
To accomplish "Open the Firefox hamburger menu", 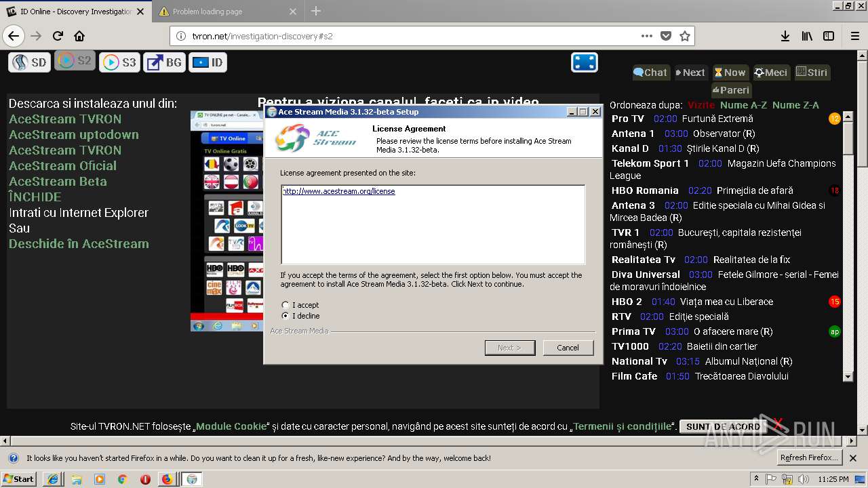I will click(854, 36).
